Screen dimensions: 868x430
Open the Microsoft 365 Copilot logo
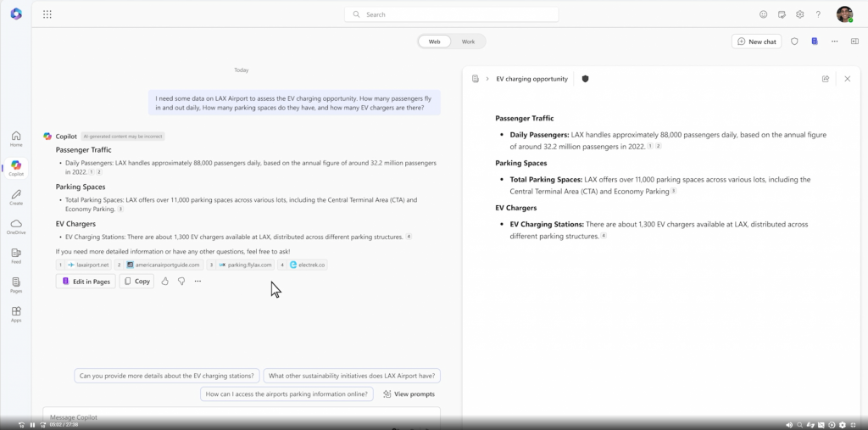[x=16, y=14]
